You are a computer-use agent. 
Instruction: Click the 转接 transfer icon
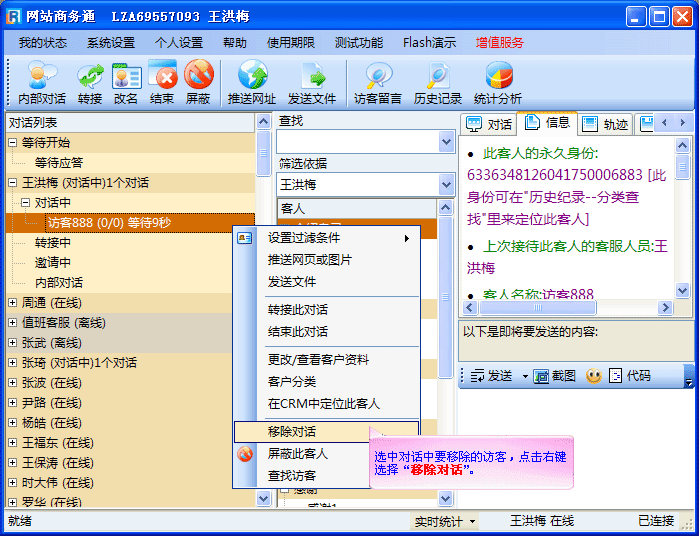pyautogui.click(x=90, y=82)
